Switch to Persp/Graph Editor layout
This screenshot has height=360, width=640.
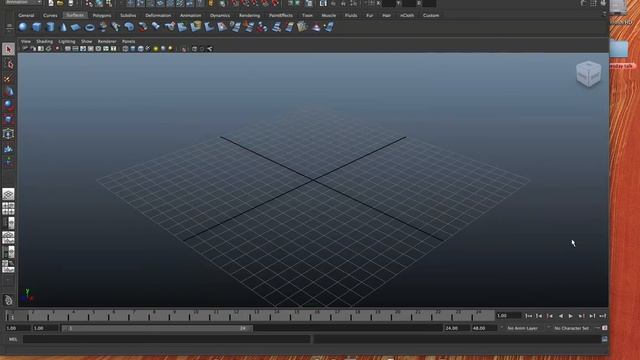(9, 237)
